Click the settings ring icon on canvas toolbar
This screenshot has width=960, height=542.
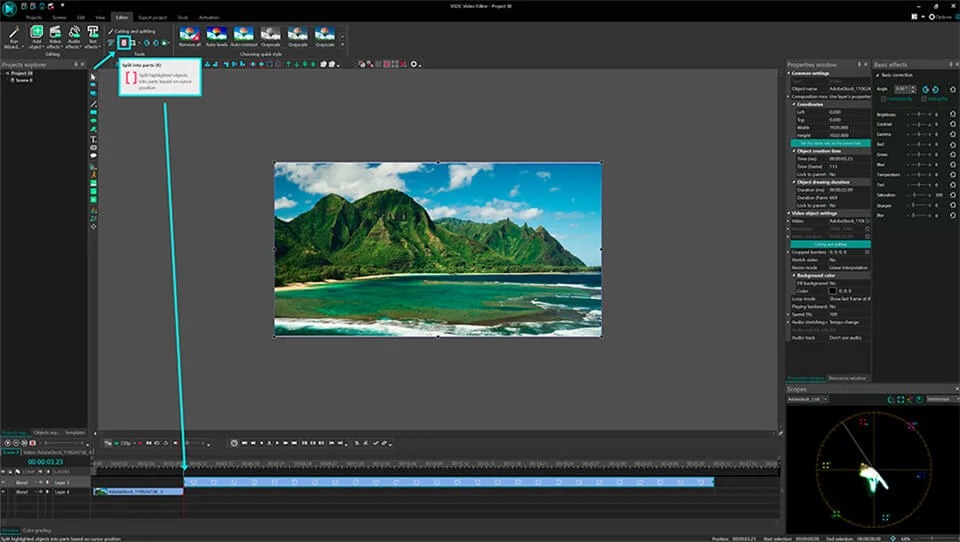click(414, 64)
